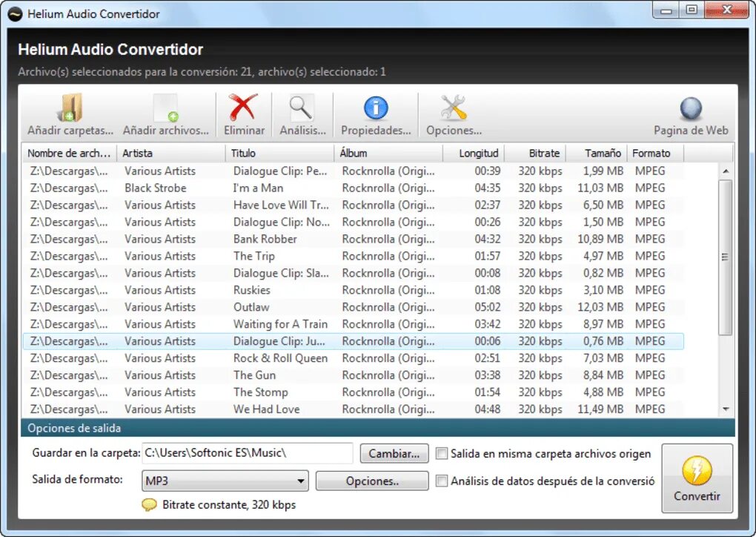Image resolution: width=756 pixels, height=537 pixels.
Task: Click the 04:48 duration cell
Action: 488,409
